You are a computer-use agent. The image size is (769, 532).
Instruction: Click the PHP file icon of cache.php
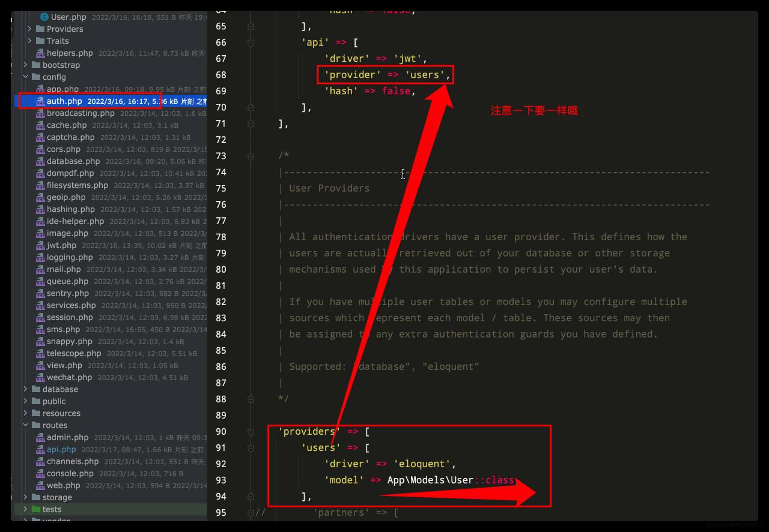(40, 125)
